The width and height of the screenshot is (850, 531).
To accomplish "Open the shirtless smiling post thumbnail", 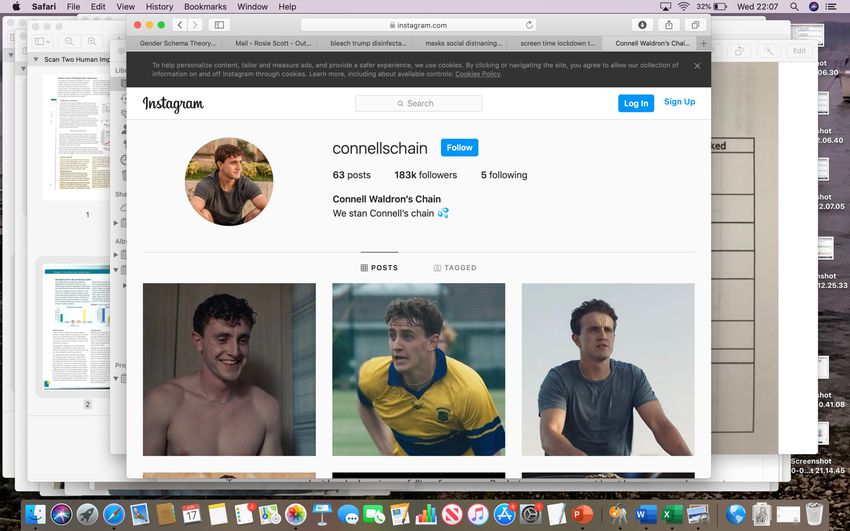I will pyautogui.click(x=229, y=370).
